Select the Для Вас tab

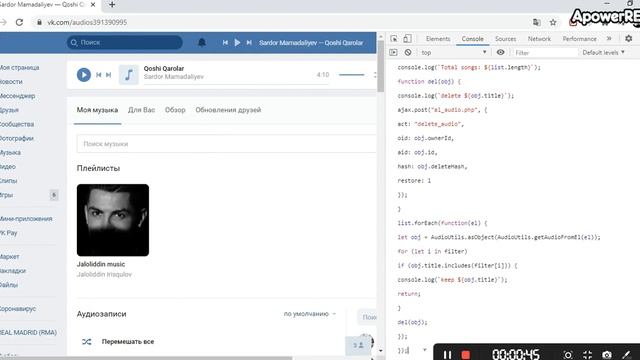coord(141,110)
